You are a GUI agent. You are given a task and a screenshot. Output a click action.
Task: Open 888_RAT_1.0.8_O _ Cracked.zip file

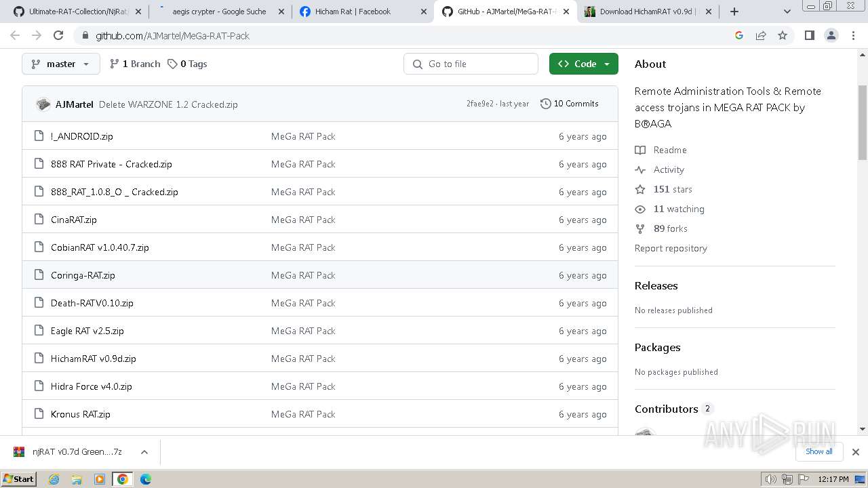[x=115, y=192]
